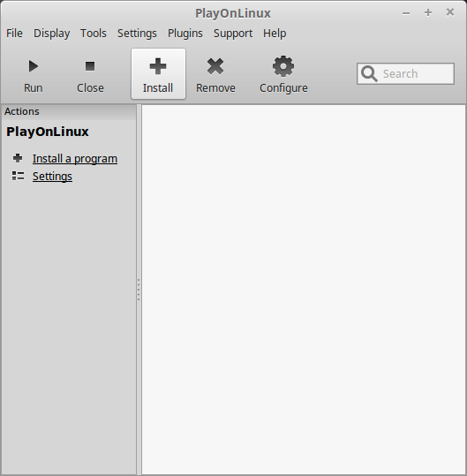Viewport: 467px width, 476px height.
Task: Open the File menu
Action: (x=14, y=33)
